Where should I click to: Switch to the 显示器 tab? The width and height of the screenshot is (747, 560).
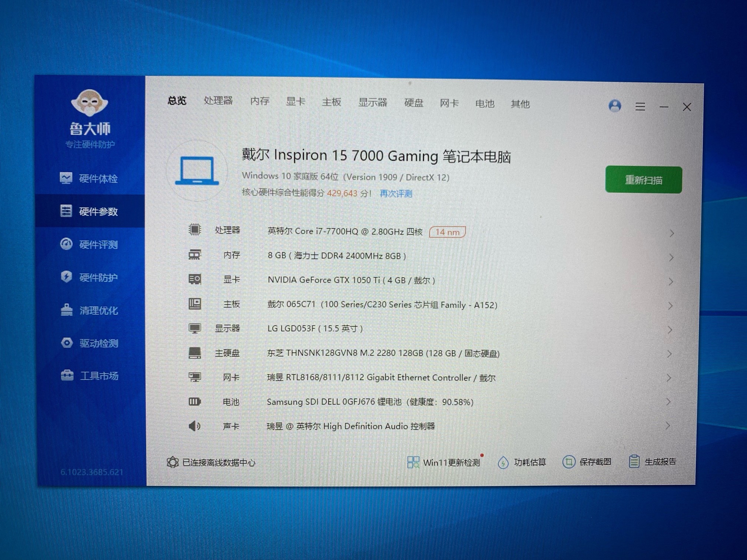click(x=372, y=103)
